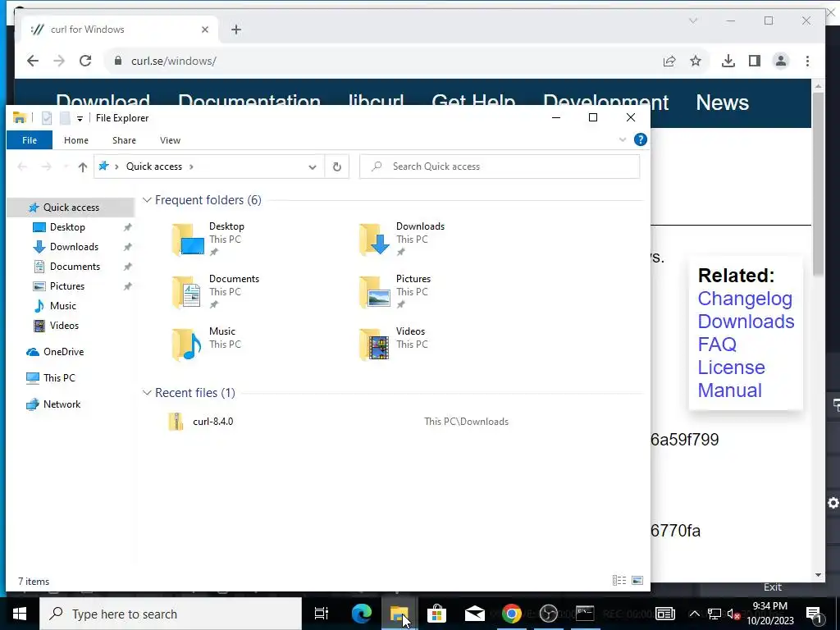Select the Downloads folder icon in Frequent folders
This screenshot has width=840, height=630.
click(x=374, y=240)
